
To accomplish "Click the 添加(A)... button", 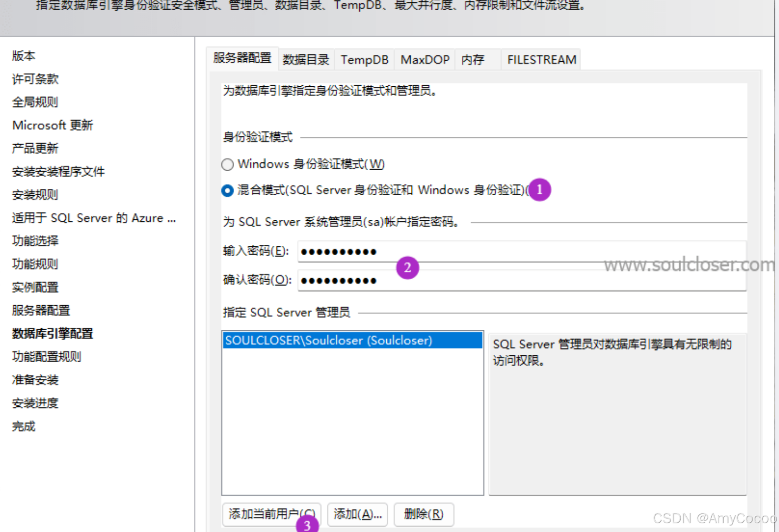I will tap(357, 514).
